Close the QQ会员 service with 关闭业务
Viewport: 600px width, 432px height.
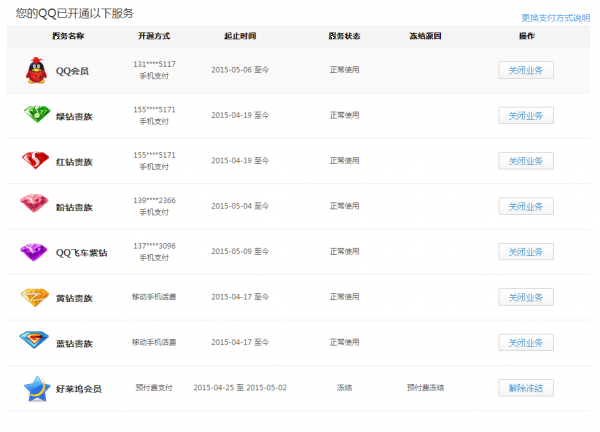pos(526,70)
